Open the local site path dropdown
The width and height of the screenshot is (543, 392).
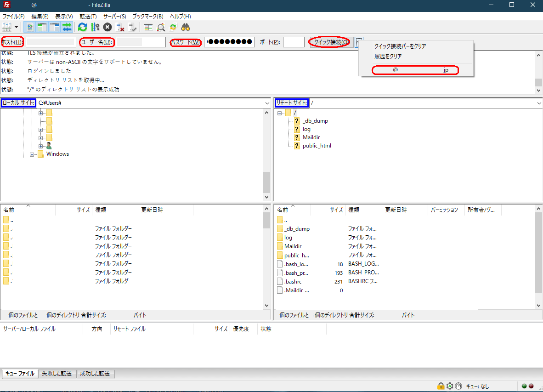267,103
